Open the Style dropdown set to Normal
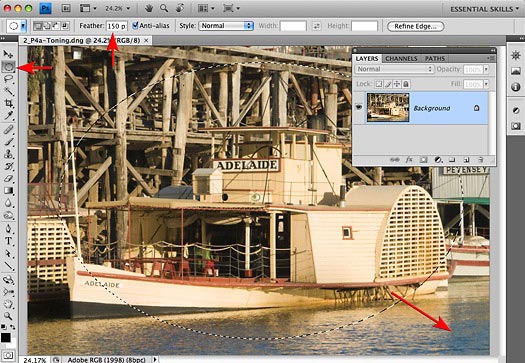 coord(226,26)
